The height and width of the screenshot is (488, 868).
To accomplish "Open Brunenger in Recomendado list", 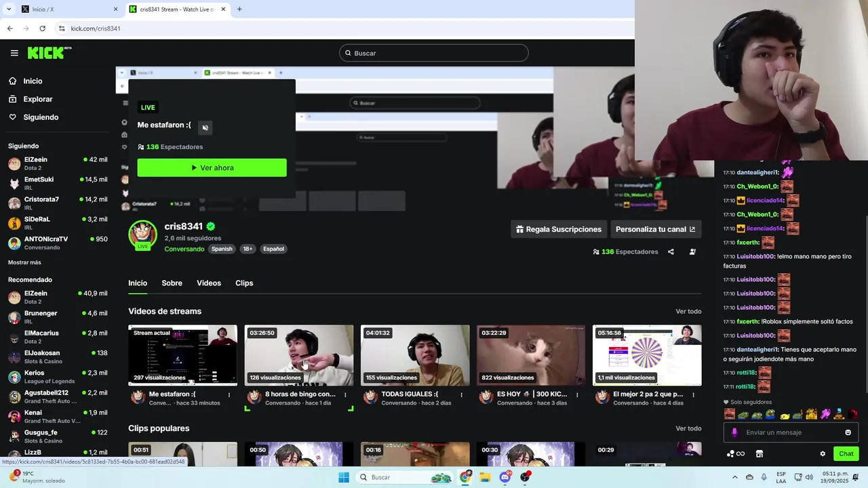I will [x=58, y=317].
